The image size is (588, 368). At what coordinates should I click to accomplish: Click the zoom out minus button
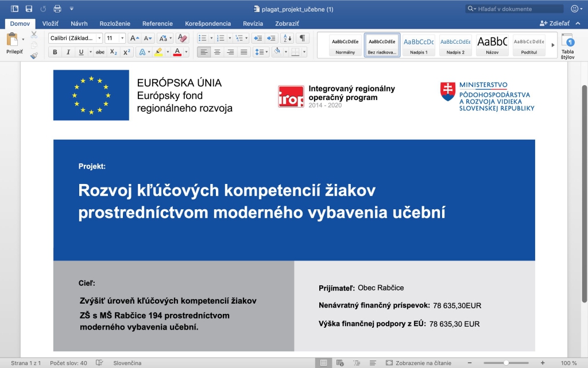pos(470,363)
